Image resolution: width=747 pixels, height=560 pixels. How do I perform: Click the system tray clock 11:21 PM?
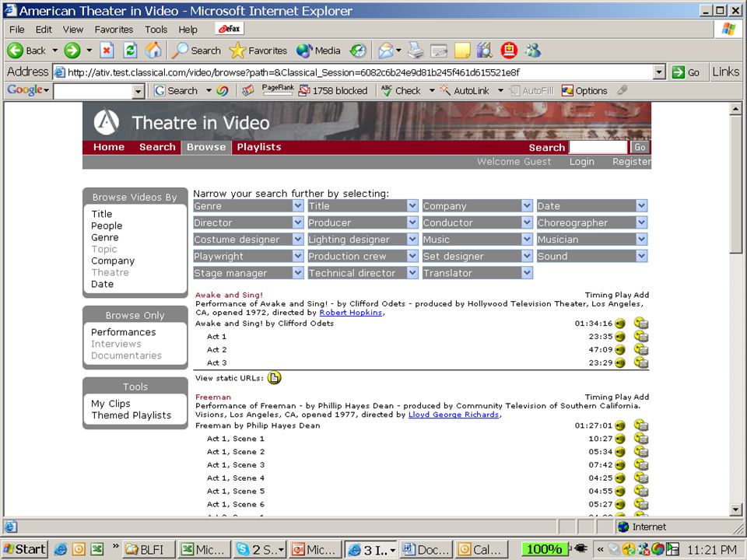(x=711, y=550)
